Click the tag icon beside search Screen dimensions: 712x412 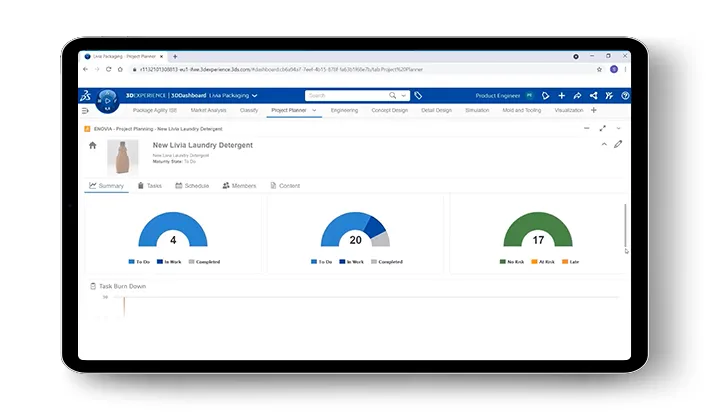point(418,95)
